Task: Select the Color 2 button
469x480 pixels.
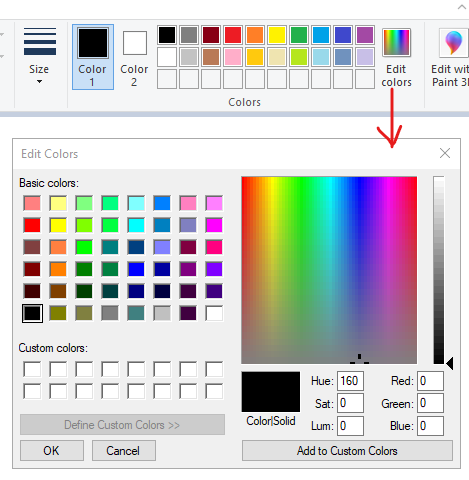Action: (134, 58)
